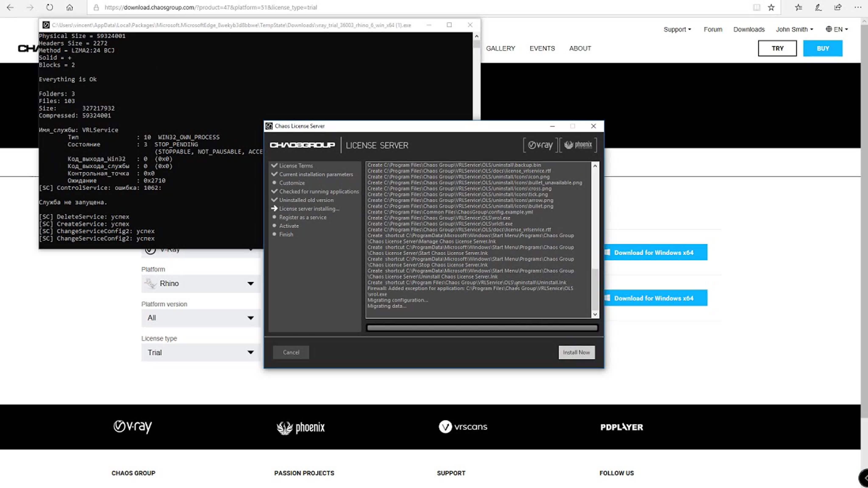This screenshot has width=868, height=488.
Task: Select the Uninstalled old version step
Action: (x=306, y=200)
